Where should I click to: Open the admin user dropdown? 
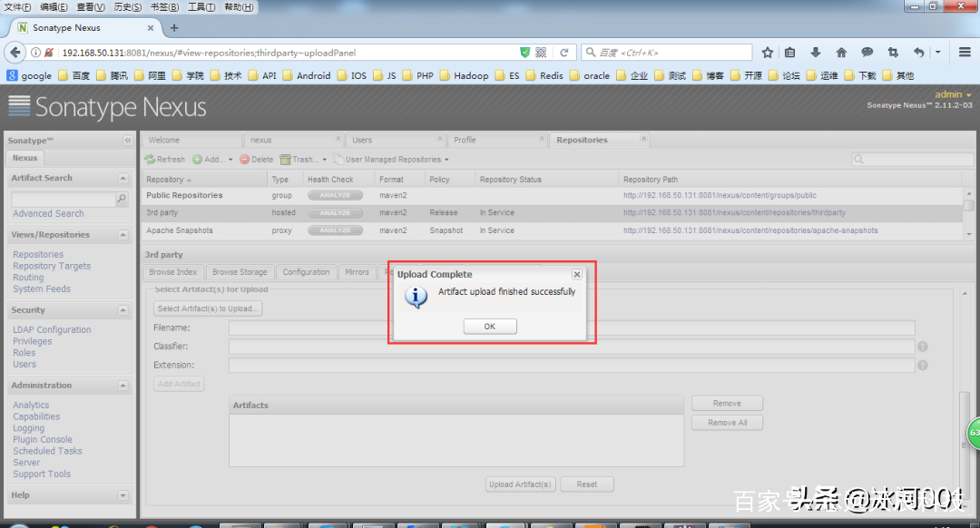953,94
